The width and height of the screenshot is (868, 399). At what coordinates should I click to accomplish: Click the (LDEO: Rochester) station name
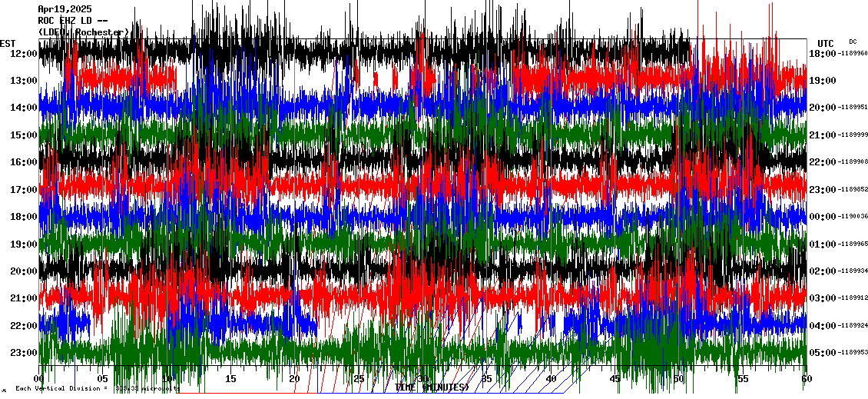coord(83,33)
